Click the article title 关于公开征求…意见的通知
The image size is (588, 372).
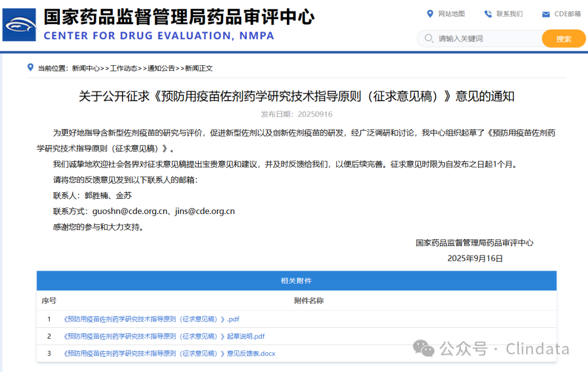[296, 96]
